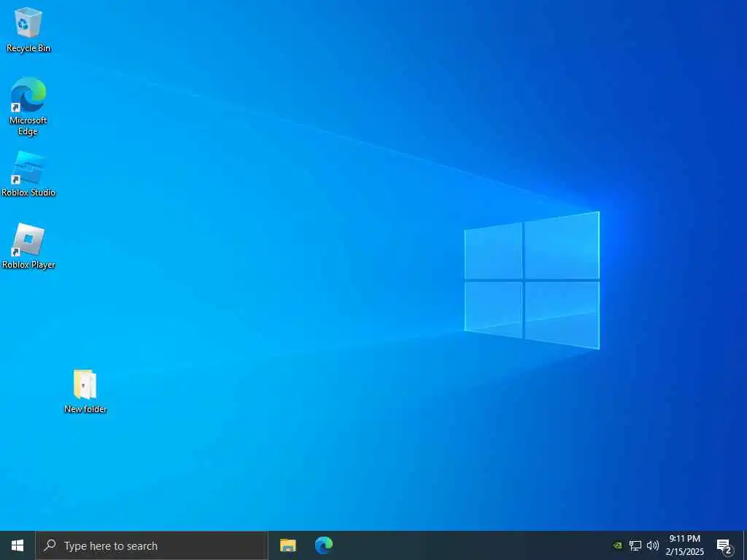747x560 pixels.
Task: Open File Explorer from the taskbar
Action: click(x=287, y=545)
